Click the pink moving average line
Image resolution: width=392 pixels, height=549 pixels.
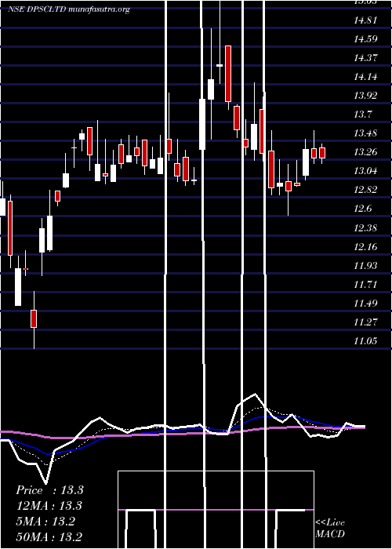click(x=182, y=433)
